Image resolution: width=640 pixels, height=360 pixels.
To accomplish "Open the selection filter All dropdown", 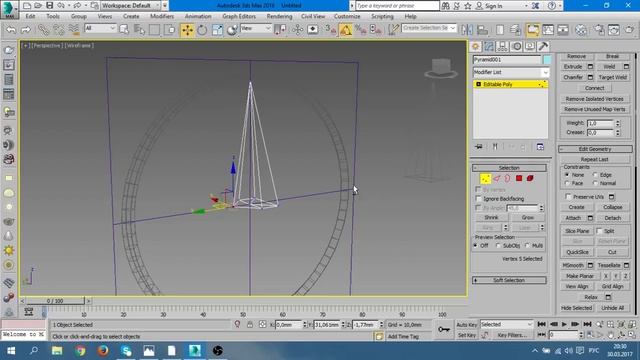I will (100, 28).
